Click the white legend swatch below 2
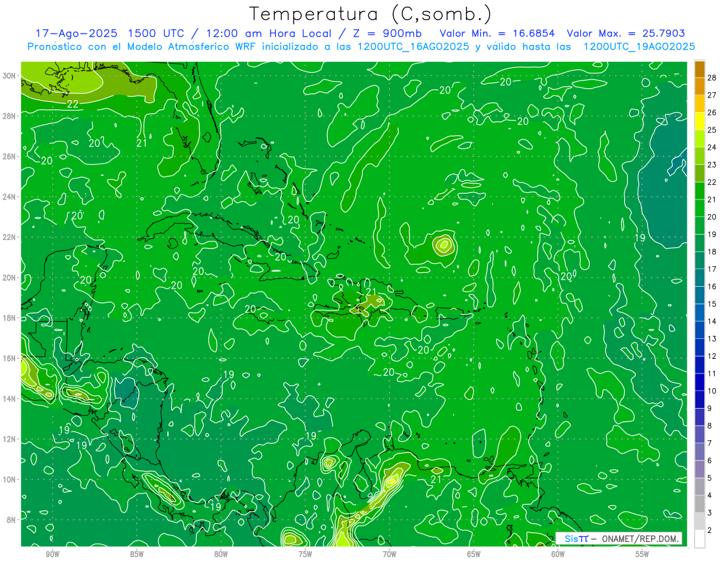728x562 pixels. pos(699,539)
